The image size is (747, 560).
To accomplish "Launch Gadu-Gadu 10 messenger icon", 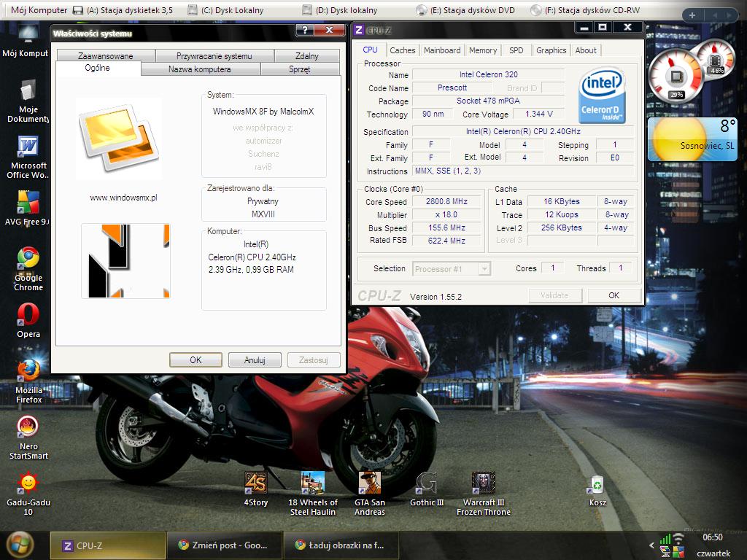I will (28, 483).
